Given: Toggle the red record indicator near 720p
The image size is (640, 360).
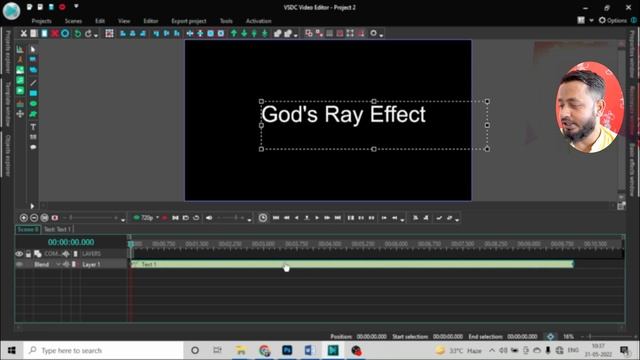Looking at the screenshot, I should pos(164,218).
